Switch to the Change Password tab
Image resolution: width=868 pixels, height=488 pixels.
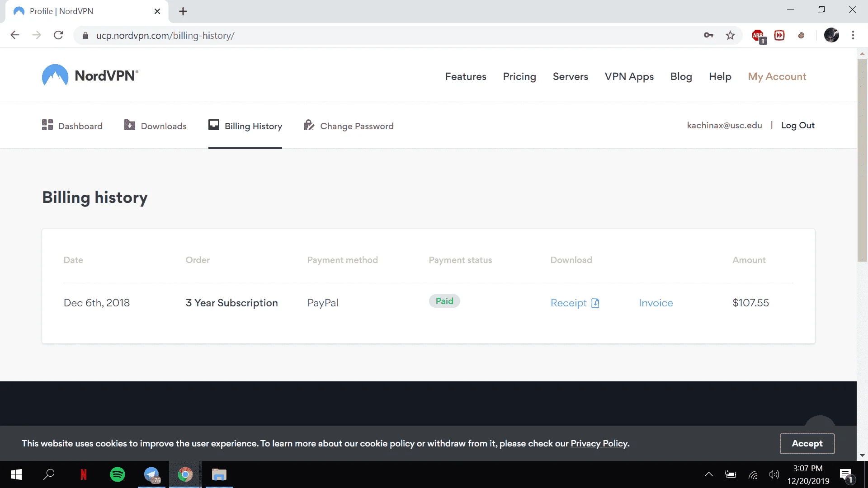click(x=349, y=126)
